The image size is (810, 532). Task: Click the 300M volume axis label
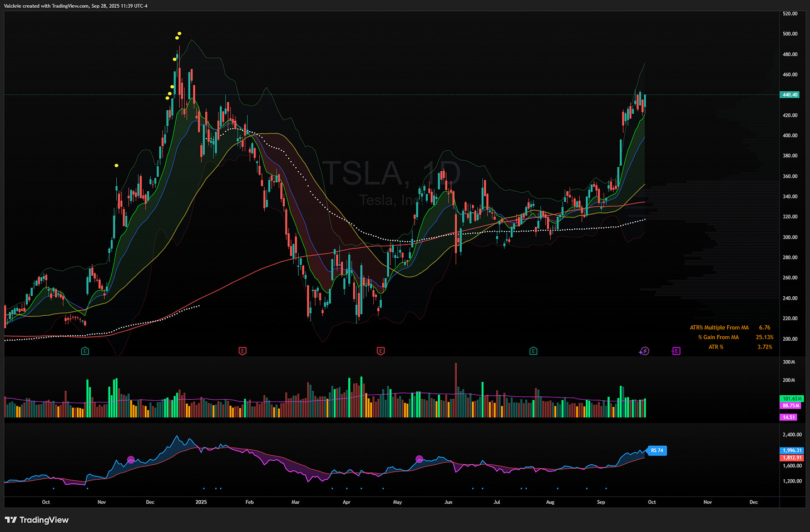pos(789,362)
